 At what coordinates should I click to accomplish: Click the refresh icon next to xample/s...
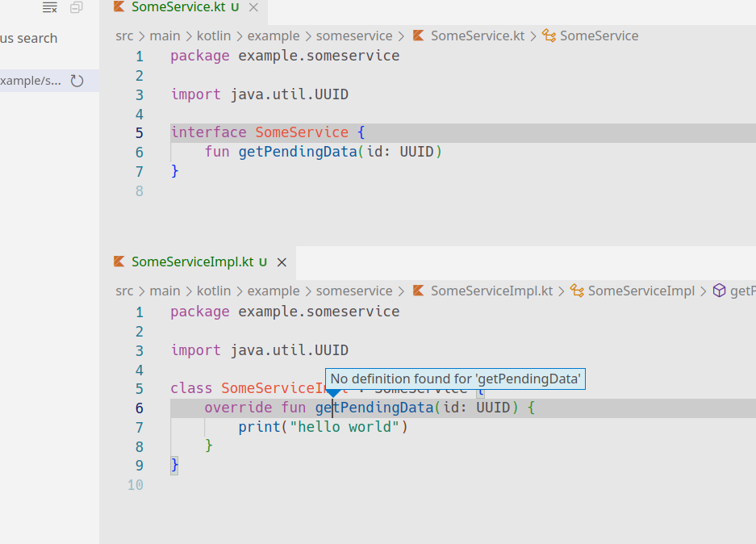[x=77, y=81]
